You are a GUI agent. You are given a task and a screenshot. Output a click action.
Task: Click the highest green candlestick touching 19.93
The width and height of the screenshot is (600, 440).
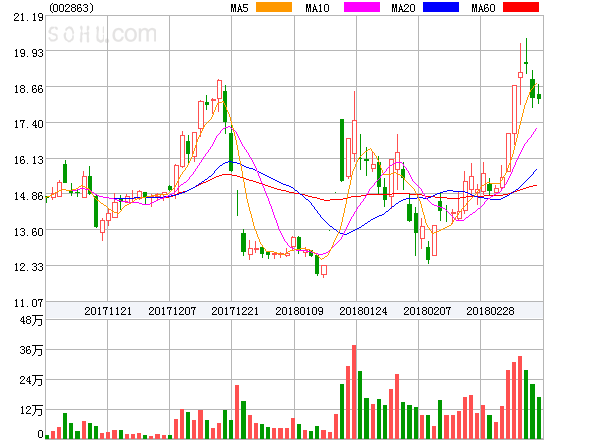point(526,56)
